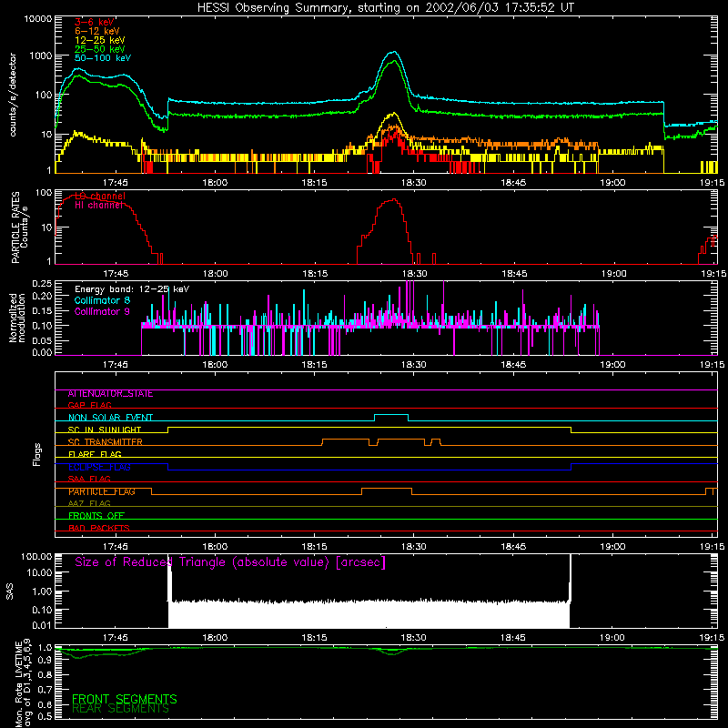The width and height of the screenshot is (728, 728).
Task: Click the SAS axis label
Action: [x=9, y=591]
